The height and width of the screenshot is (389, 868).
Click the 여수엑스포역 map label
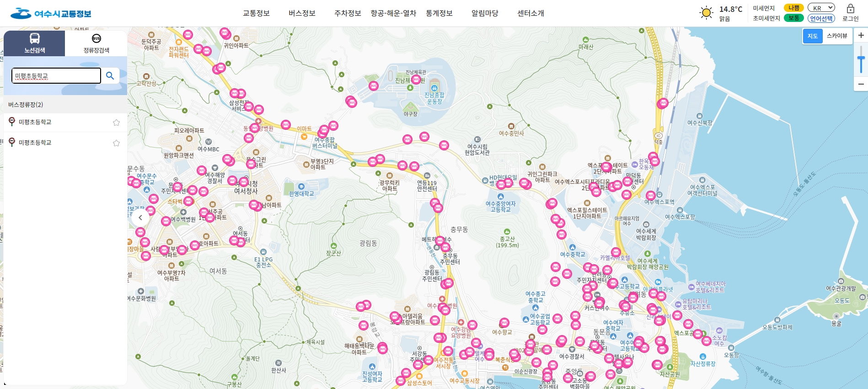(x=659, y=202)
